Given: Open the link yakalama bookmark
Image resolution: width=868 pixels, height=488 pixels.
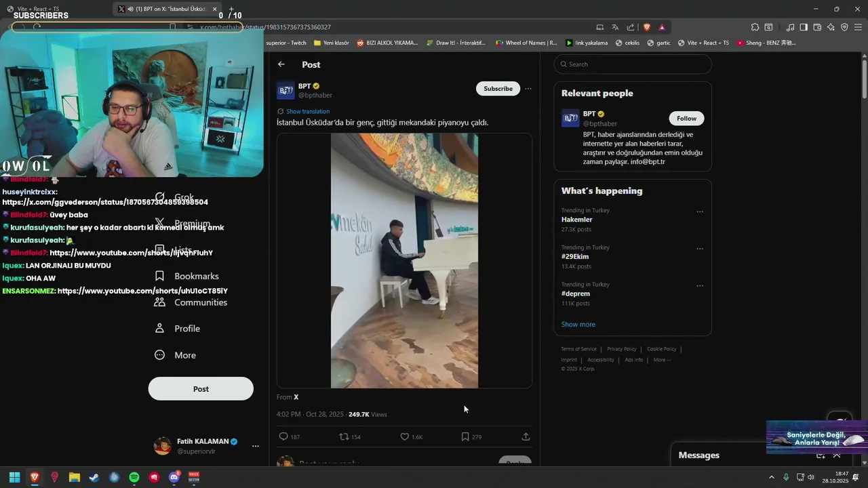Looking at the screenshot, I should [x=587, y=43].
